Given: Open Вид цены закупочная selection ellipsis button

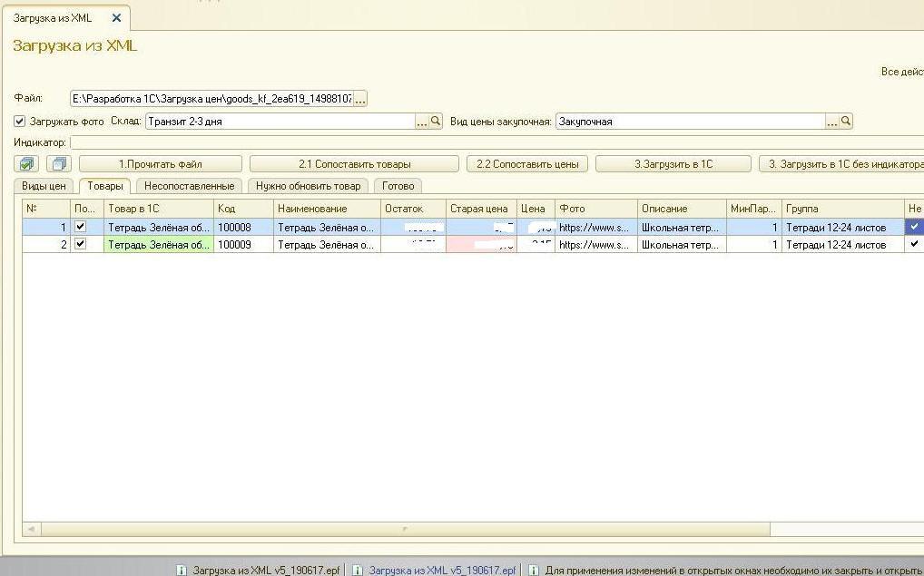Looking at the screenshot, I should [832, 122].
